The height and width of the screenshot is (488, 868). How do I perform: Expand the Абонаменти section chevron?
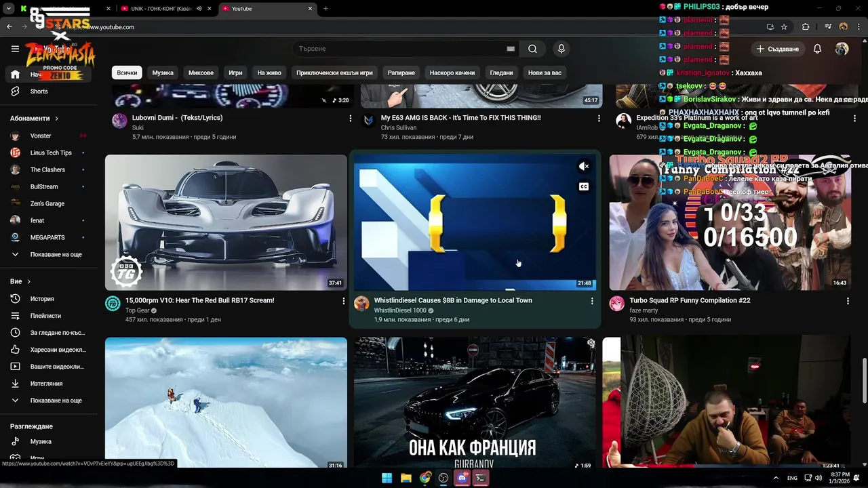pyautogui.click(x=57, y=119)
